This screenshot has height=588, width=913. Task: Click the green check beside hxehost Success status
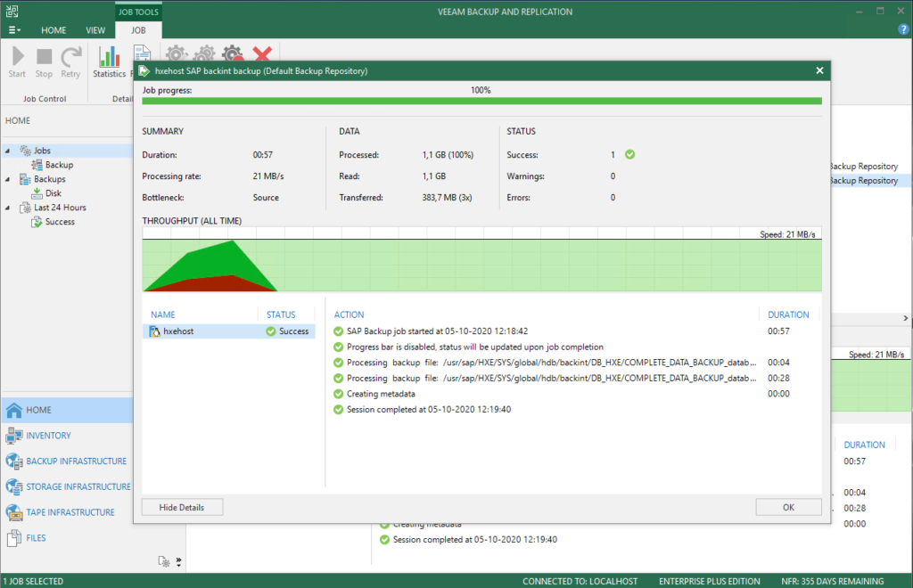[x=271, y=331]
